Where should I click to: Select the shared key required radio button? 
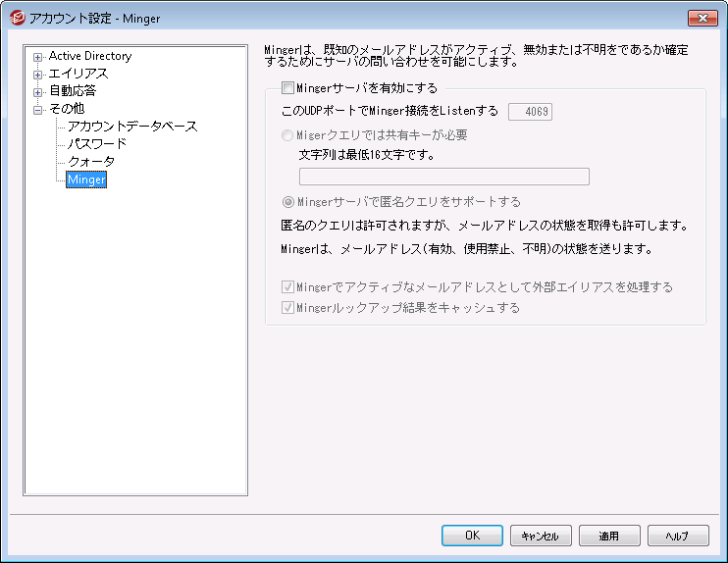[287, 135]
